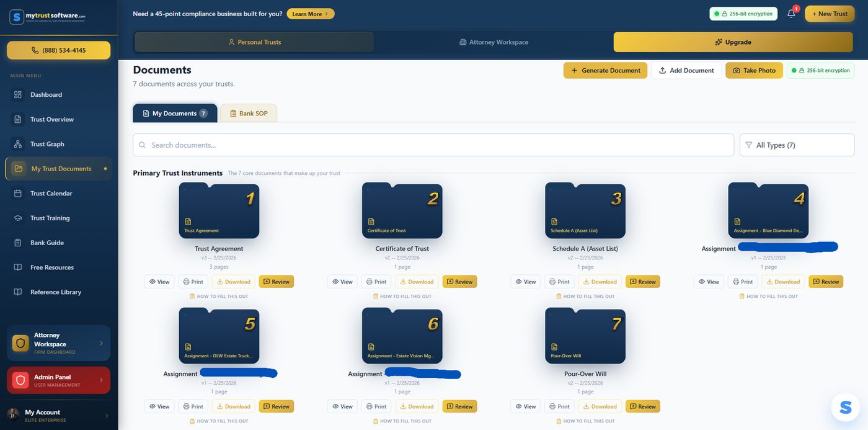Click the Trust Training graduation cap icon
Screen dimensions: 868x430
(x=18, y=218)
